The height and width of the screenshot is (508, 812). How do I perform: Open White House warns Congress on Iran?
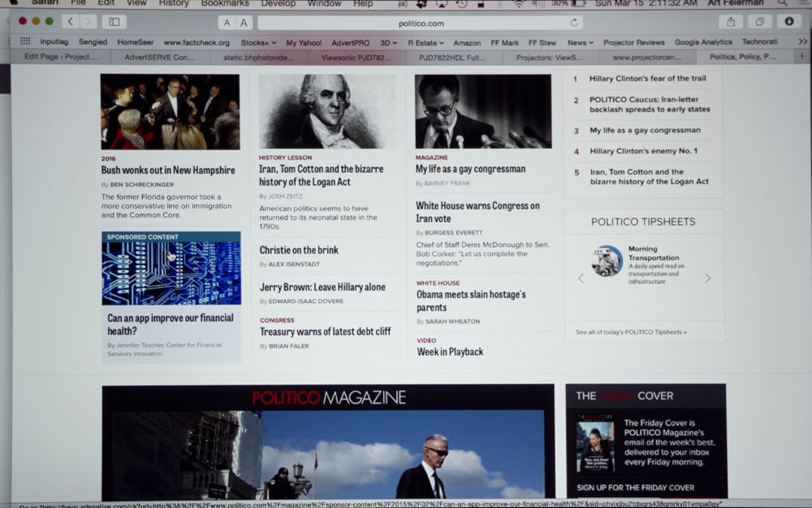[477, 212]
